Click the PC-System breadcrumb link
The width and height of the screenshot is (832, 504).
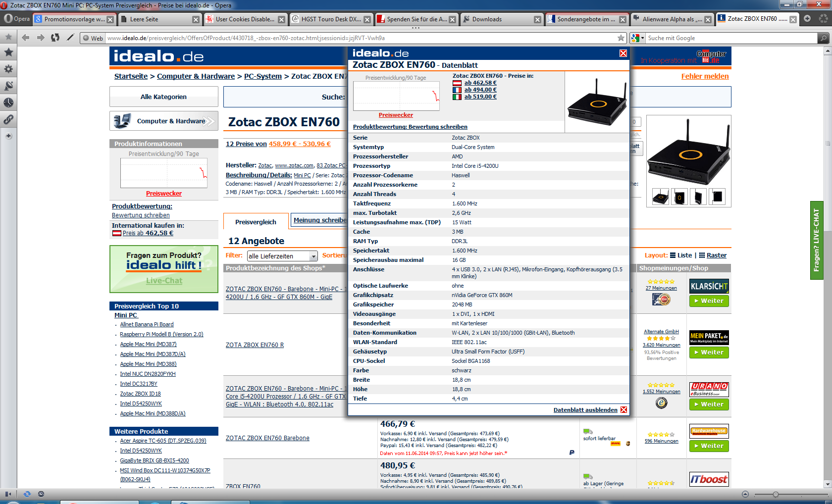coord(263,76)
